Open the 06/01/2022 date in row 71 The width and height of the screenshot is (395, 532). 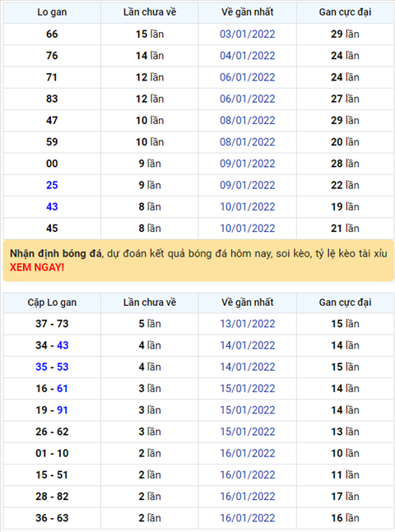247,77
